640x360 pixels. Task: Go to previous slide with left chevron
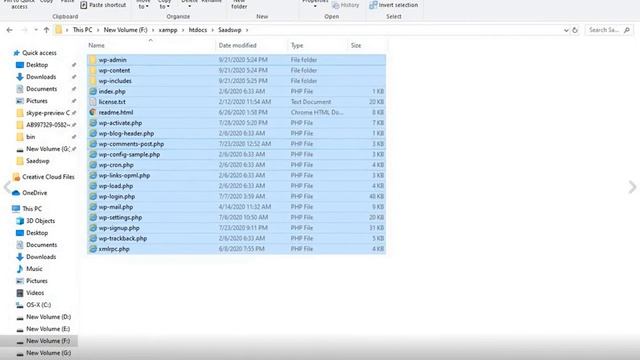click(7, 187)
